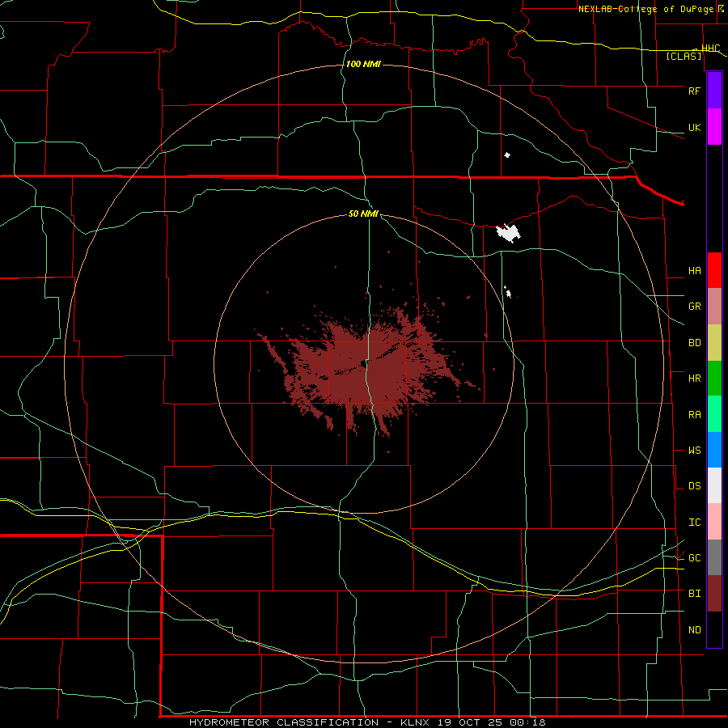Click the largest white dry-snow echo patch

click(509, 233)
